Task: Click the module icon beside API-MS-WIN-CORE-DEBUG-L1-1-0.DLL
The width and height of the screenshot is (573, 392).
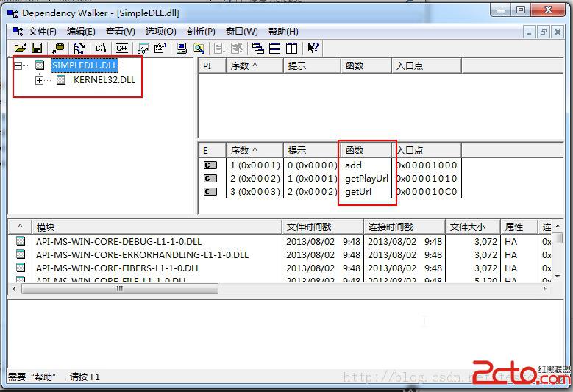Action: click(21, 241)
